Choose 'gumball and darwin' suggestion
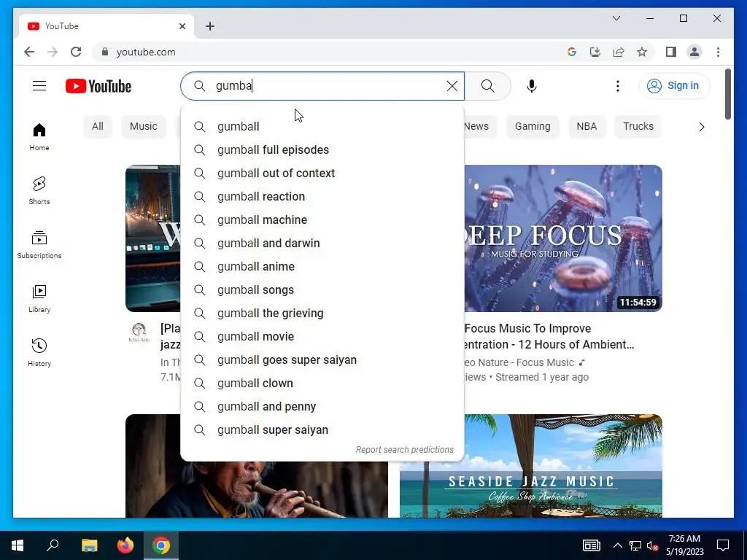This screenshot has height=560, width=747. [322, 243]
